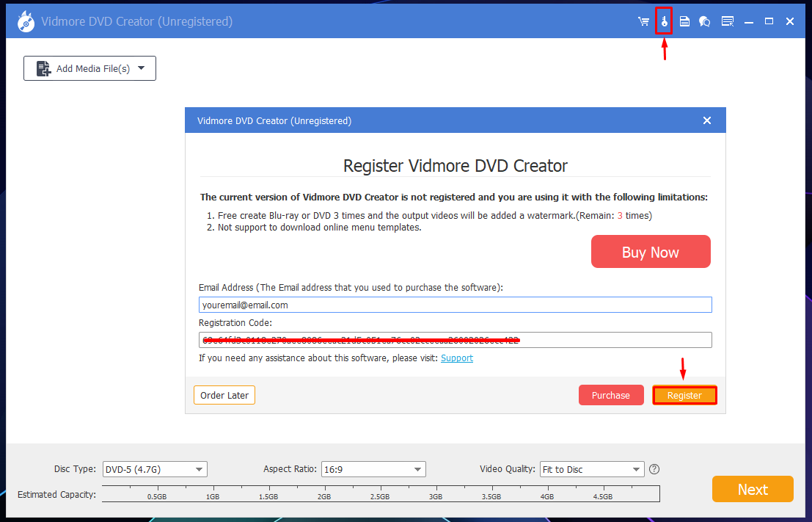Open the Video Quality Fit to Disc dropdown
Image resolution: width=812 pixels, height=522 pixels.
592,469
